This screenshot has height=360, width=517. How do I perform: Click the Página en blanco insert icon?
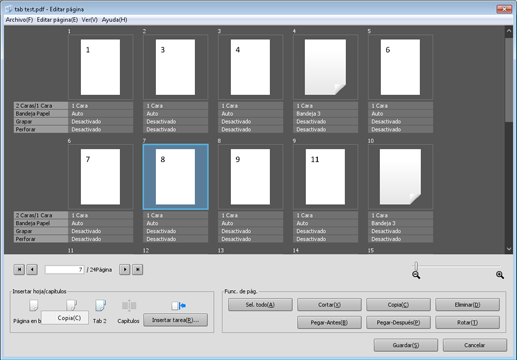33,305
